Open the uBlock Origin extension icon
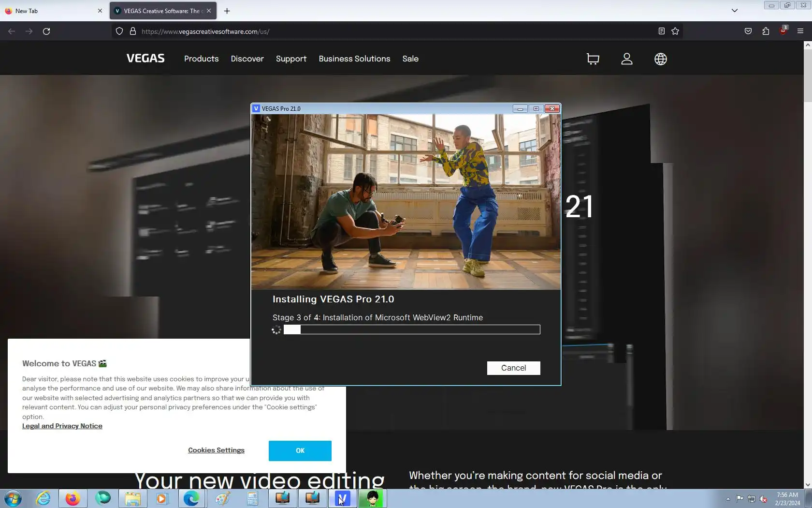812x508 pixels. pyautogui.click(x=783, y=30)
